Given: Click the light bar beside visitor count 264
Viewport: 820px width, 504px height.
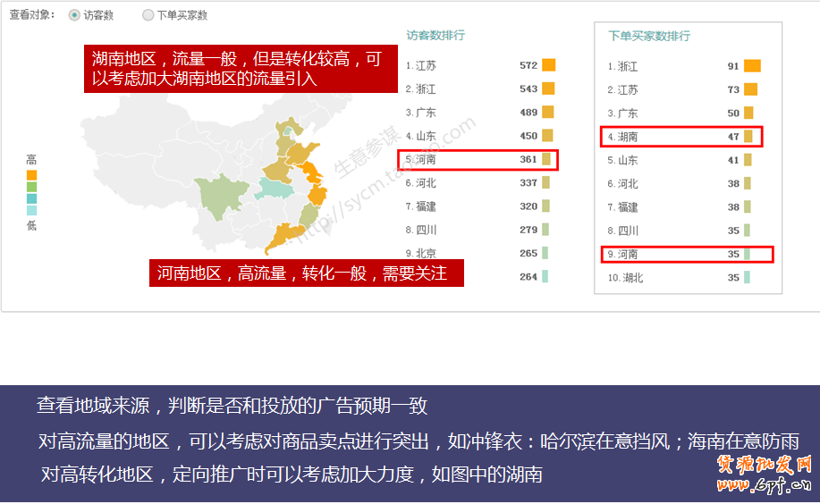Looking at the screenshot, I should pyautogui.click(x=545, y=276).
